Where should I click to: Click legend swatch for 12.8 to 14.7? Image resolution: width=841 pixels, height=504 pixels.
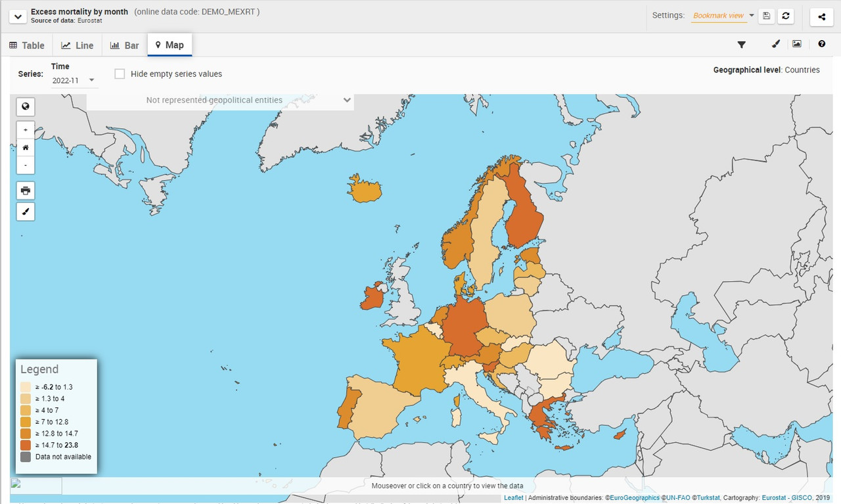[x=26, y=434]
